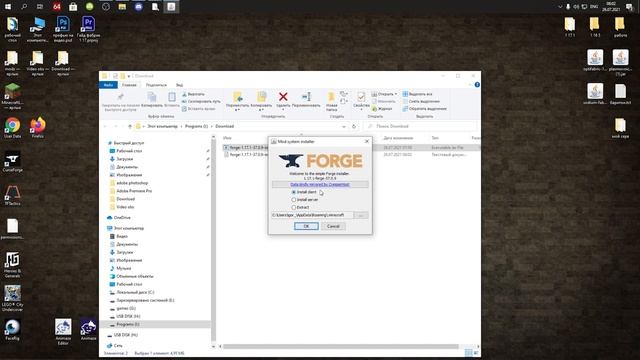Click the Date modified column header
The height and width of the screenshot is (360, 640).
click(x=398, y=138)
